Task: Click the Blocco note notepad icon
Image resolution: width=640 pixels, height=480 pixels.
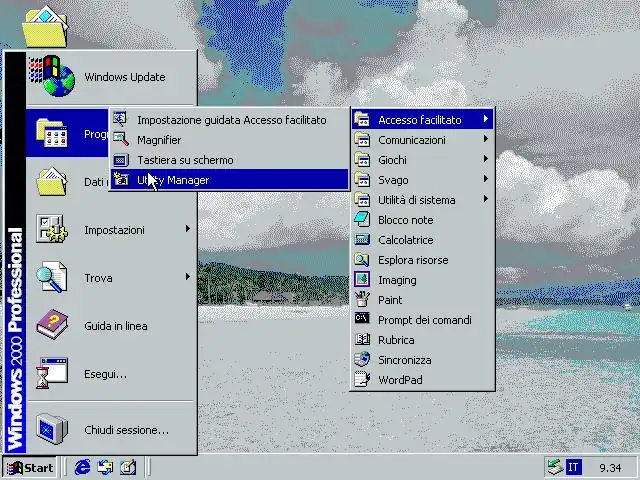Action: click(362, 219)
